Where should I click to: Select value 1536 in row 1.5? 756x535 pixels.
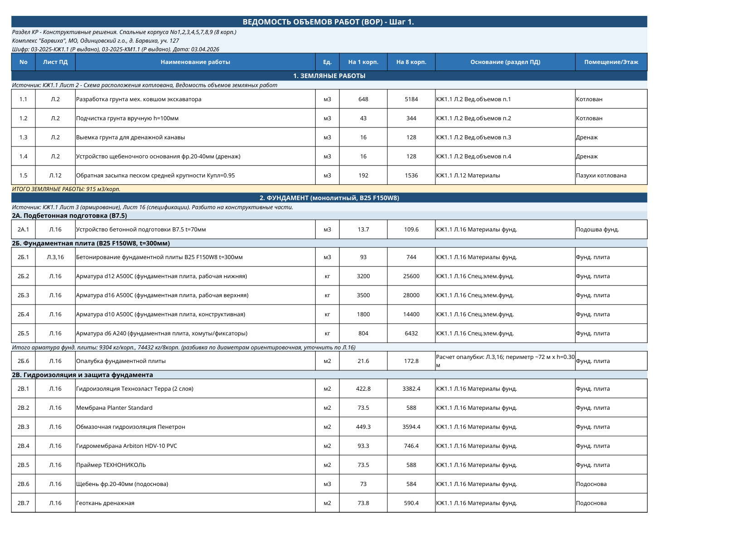[x=411, y=175]
